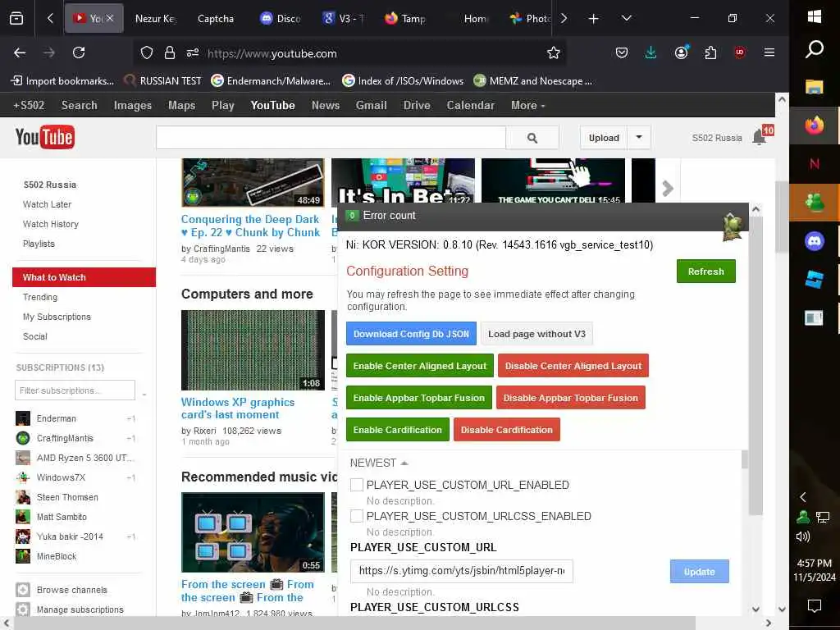Open File Explorer on the taskbar
This screenshot has height=630, width=840.
pos(815,87)
